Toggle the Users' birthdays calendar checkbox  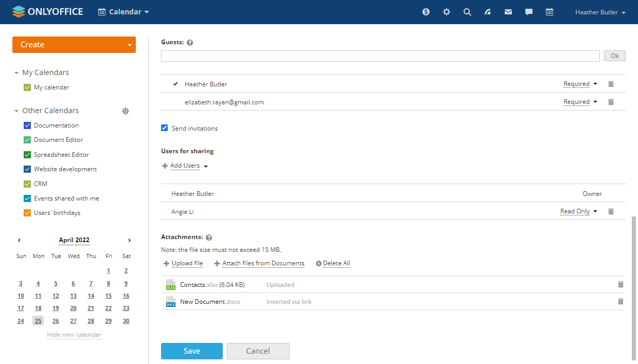(x=27, y=213)
